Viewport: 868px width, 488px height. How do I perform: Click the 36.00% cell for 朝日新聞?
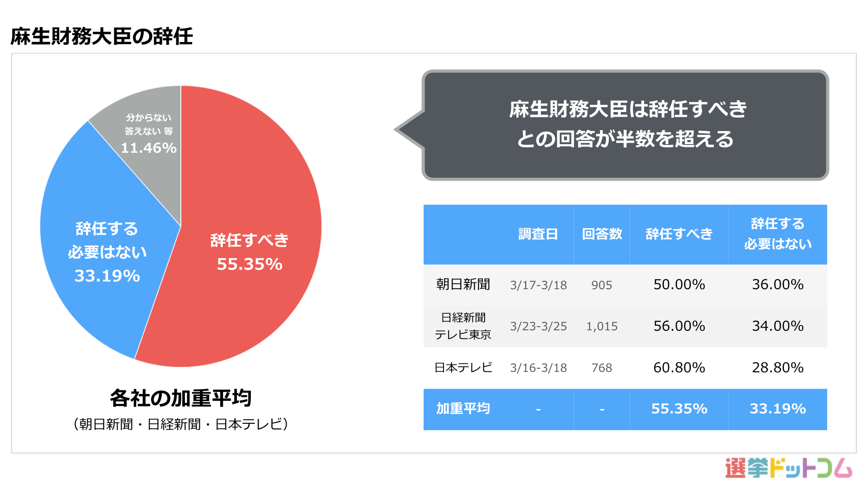[x=778, y=285]
